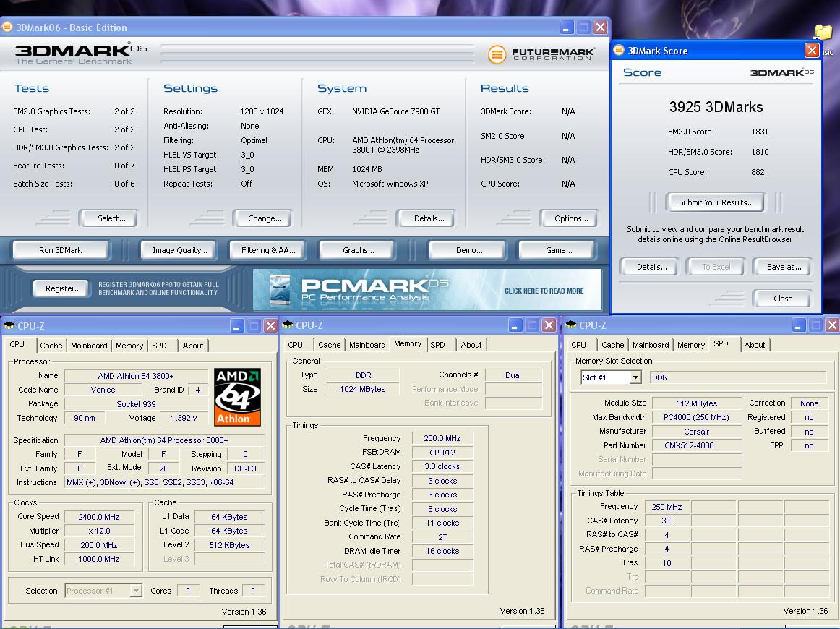Launch the Demo... button
The image size is (840, 629).
click(x=467, y=250)
